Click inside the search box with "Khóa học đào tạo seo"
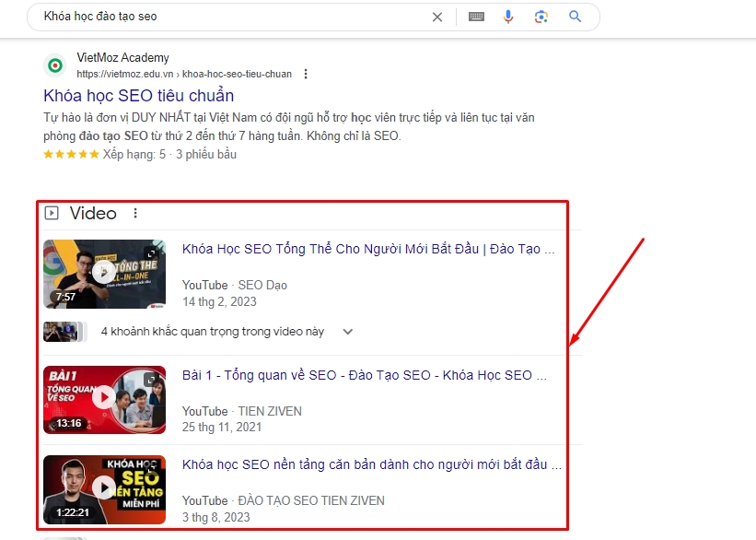The height and width of the screenshot is (540, 756). [x=230, y=17]
